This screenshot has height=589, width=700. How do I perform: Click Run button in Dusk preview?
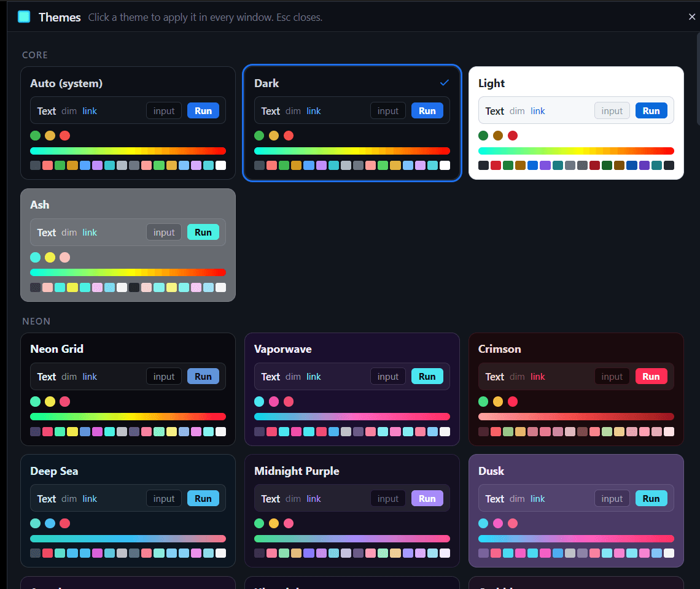point(651,498)
